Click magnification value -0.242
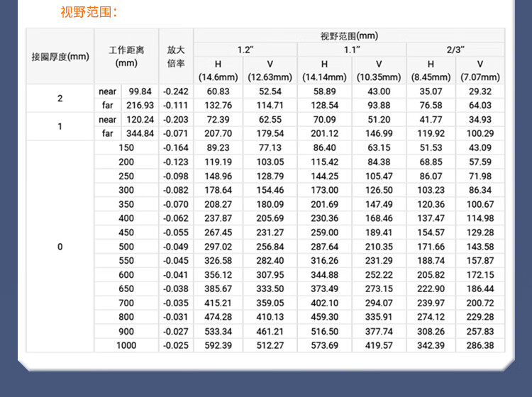Viewport: 532px width, 397px height. [x=176, y=91]
